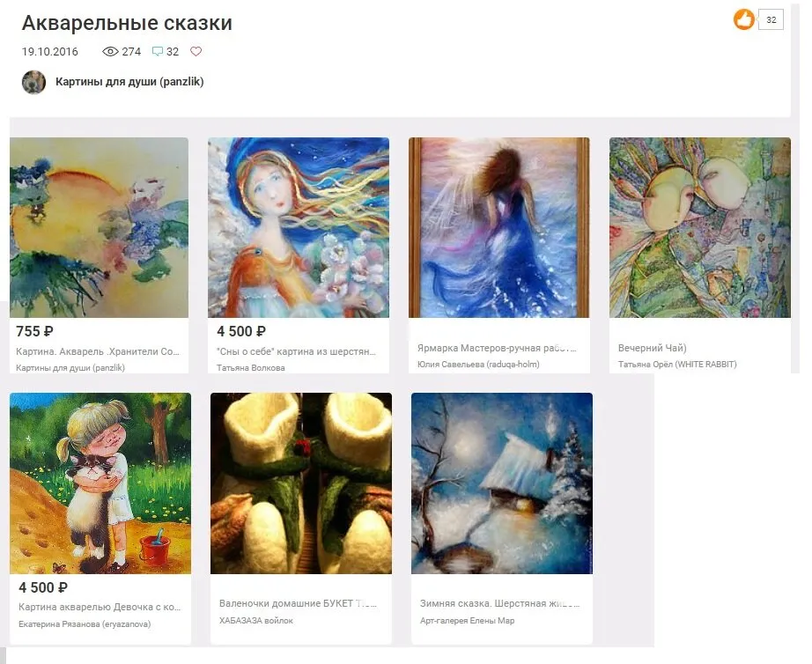The height and width of the screenshot is (664, 812).
Task: Open the Вечерний Чай painting thumbnail
Action: [700, 227]
